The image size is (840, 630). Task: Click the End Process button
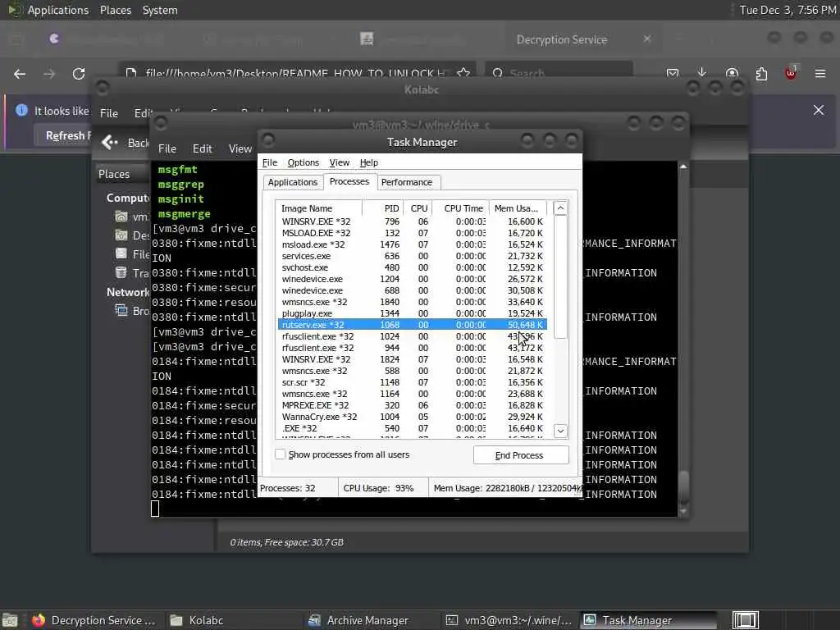point(521,454)
